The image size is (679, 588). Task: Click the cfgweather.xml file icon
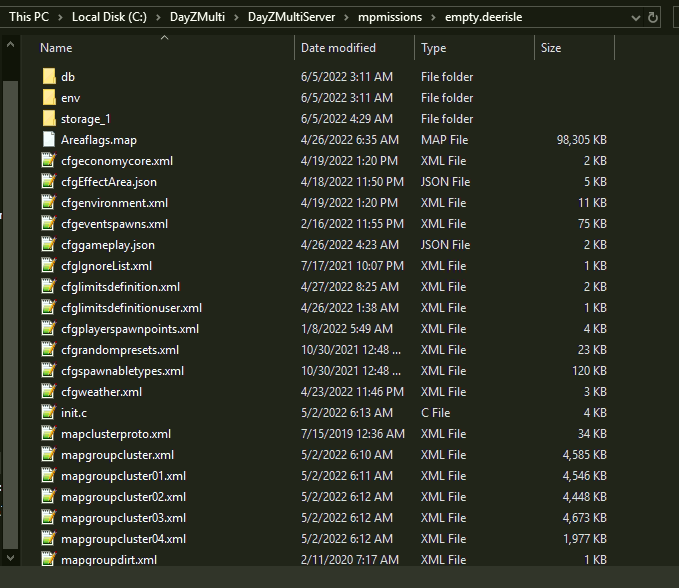pyautogui.click(x=49, y=391)
